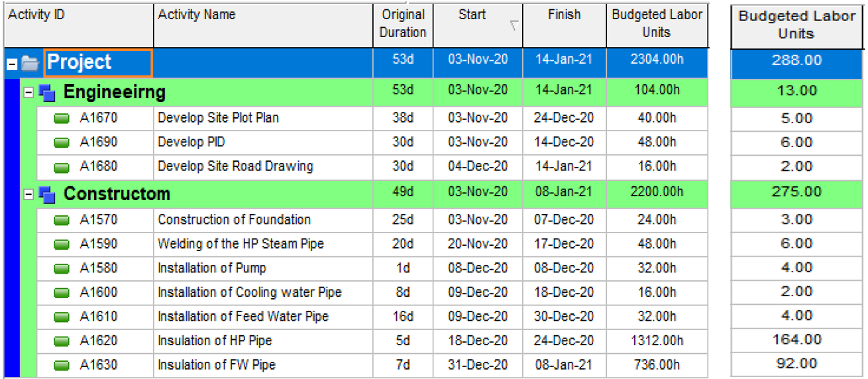The image size is (868, 379).
Task: Click the Activity Name column header
Action: [x=196, y=15]
